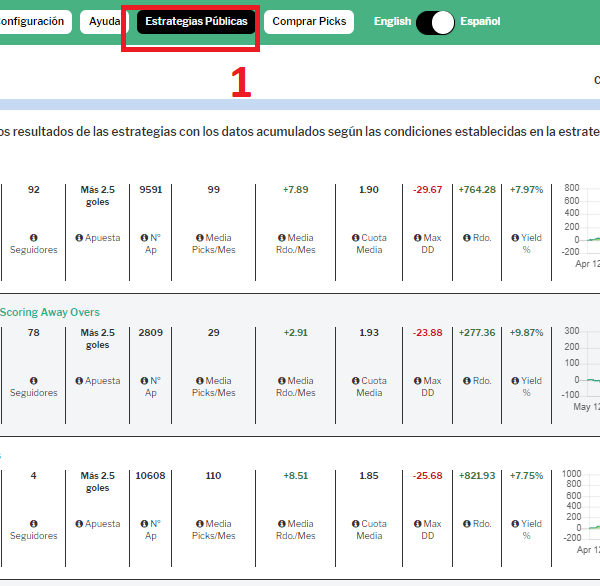Open the Comprar Picks tab
This screenshot has height=586, width=600.
[x=309, y=21]
